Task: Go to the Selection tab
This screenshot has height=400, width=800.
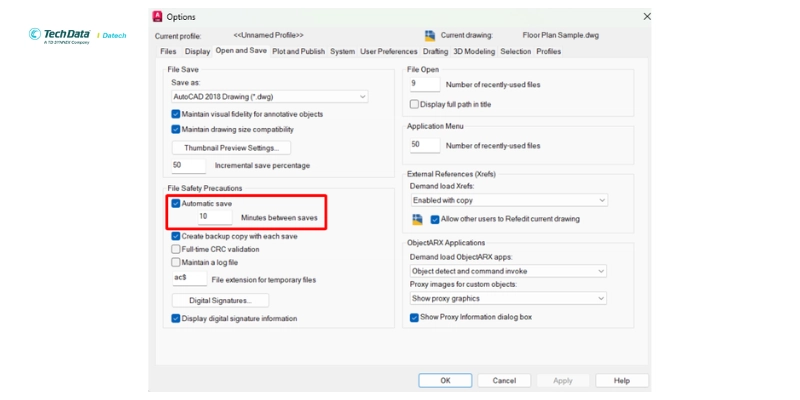Action: 515,52
